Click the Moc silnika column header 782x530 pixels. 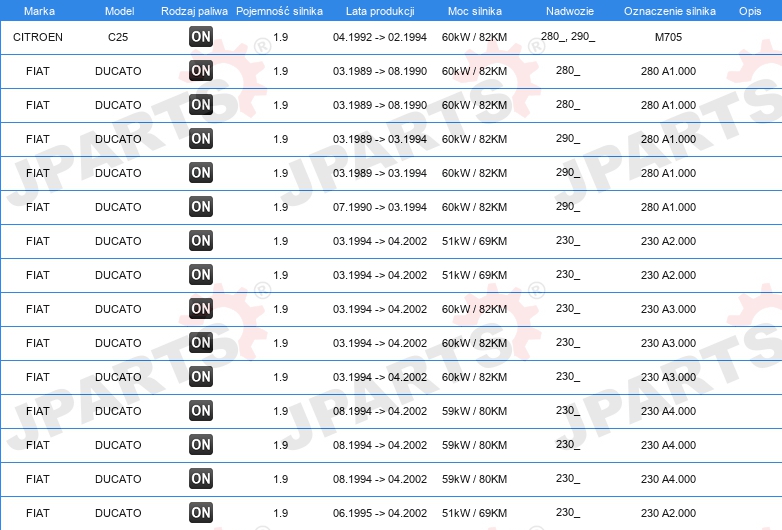(x=475, y=11)
